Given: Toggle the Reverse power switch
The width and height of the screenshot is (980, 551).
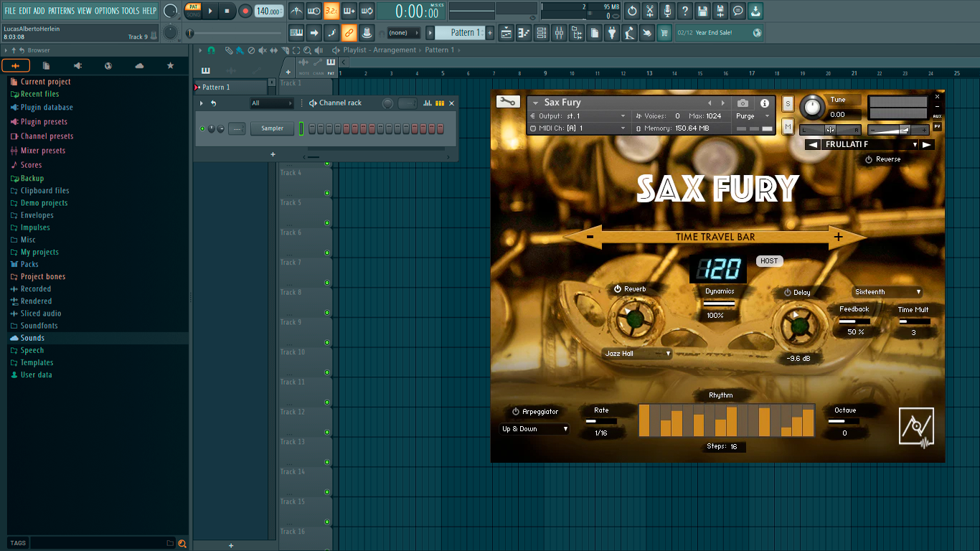Looking at the screenshot, I should (869, 159).
